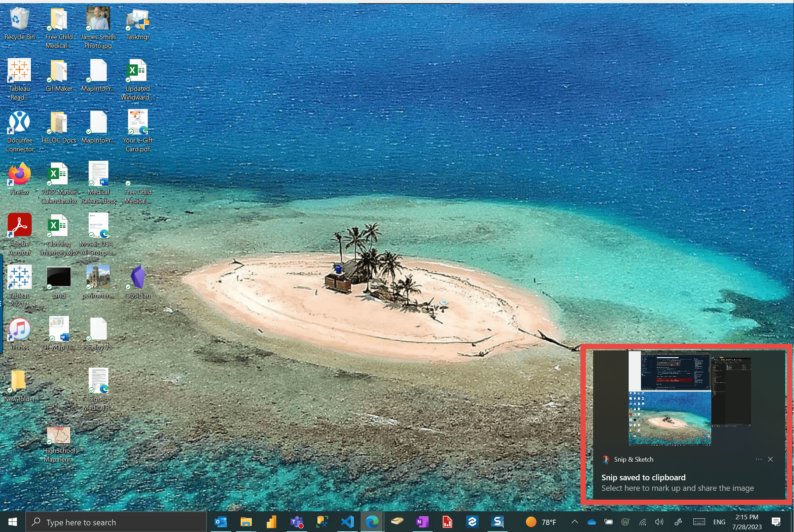Select Signed Medical R... PDF file
The width and height of the screenshot is (794, 532).
(98, 390)
